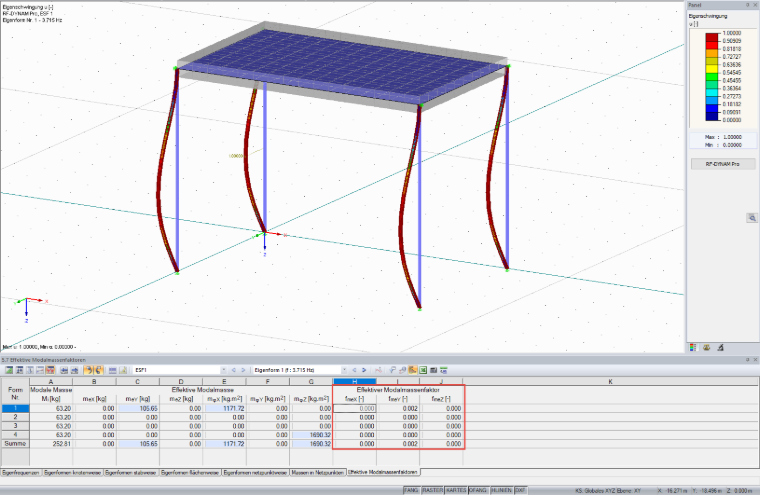
Task: Click the dark table-settings icon after Excel icon
Action: [433, 370]
